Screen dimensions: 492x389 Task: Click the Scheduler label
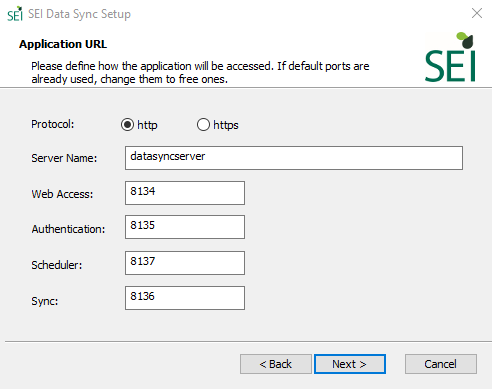coord(57,265)
